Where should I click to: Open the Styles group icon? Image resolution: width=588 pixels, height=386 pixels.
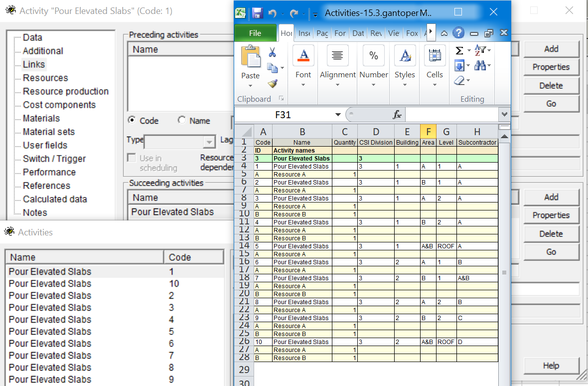(405, 55)
